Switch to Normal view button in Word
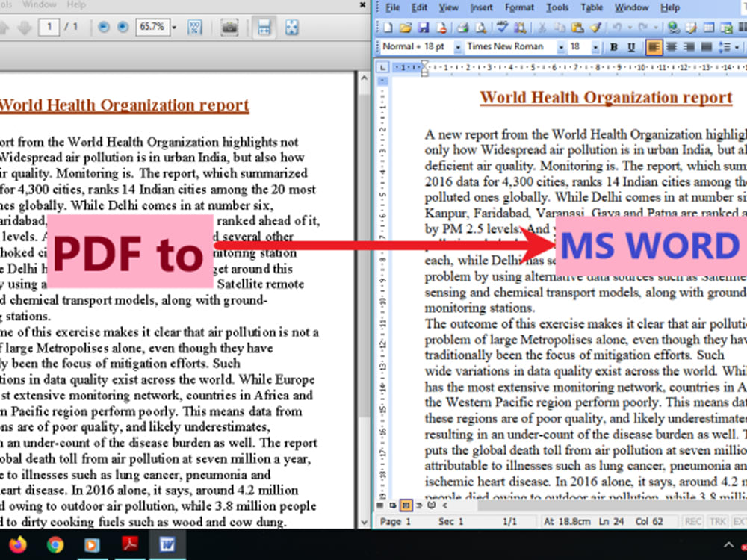Viewport: 747px width, 560px height. pos(380,505)
